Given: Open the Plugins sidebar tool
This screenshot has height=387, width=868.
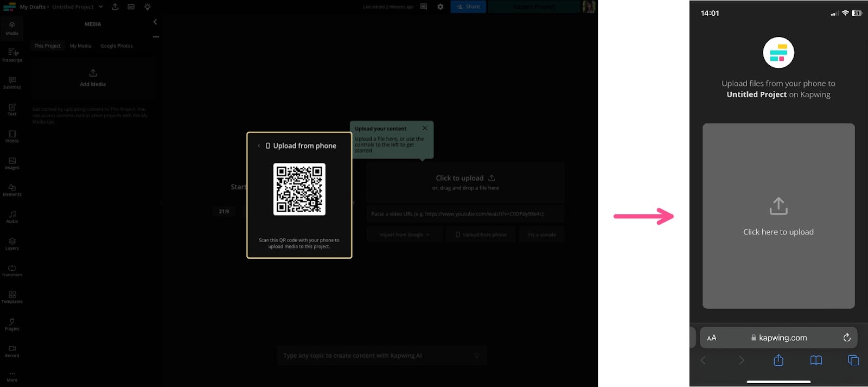Looking at the screenshot, I should click(x=12, y=324).
